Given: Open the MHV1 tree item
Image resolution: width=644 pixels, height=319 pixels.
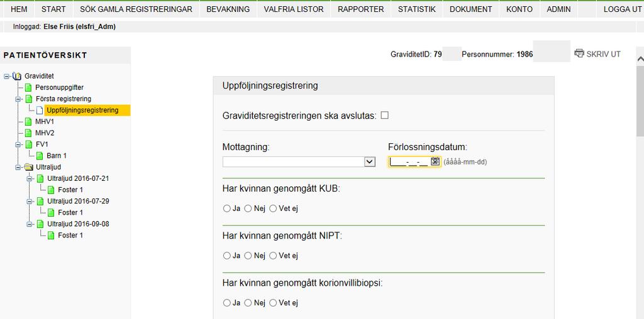Looking at the screenshot, I should tap(45, 122).
